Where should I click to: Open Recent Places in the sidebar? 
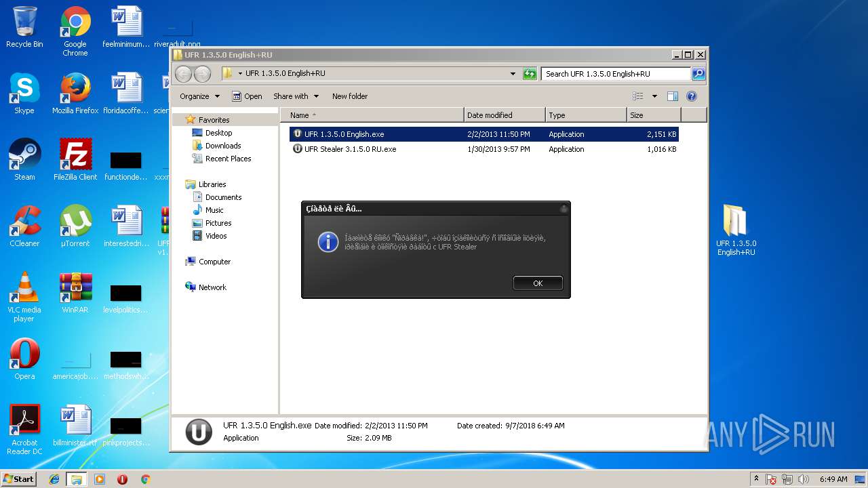tap(228, 159)
